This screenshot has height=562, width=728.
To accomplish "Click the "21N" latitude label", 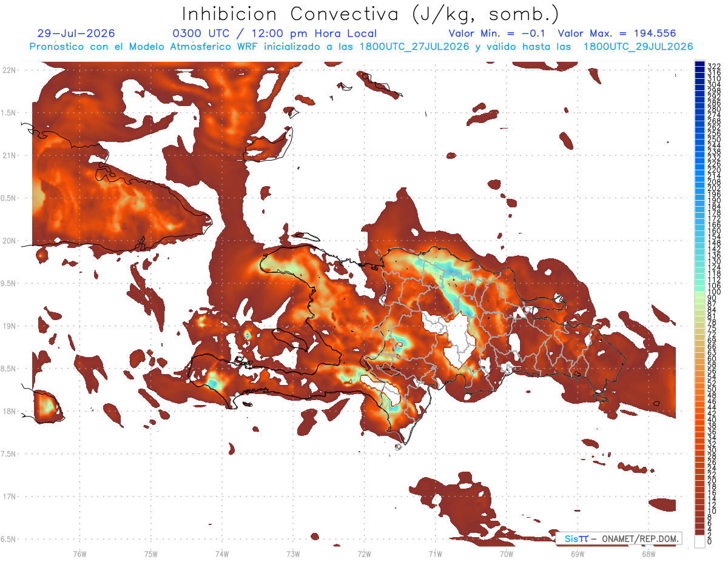I will (x=9, y=156).
